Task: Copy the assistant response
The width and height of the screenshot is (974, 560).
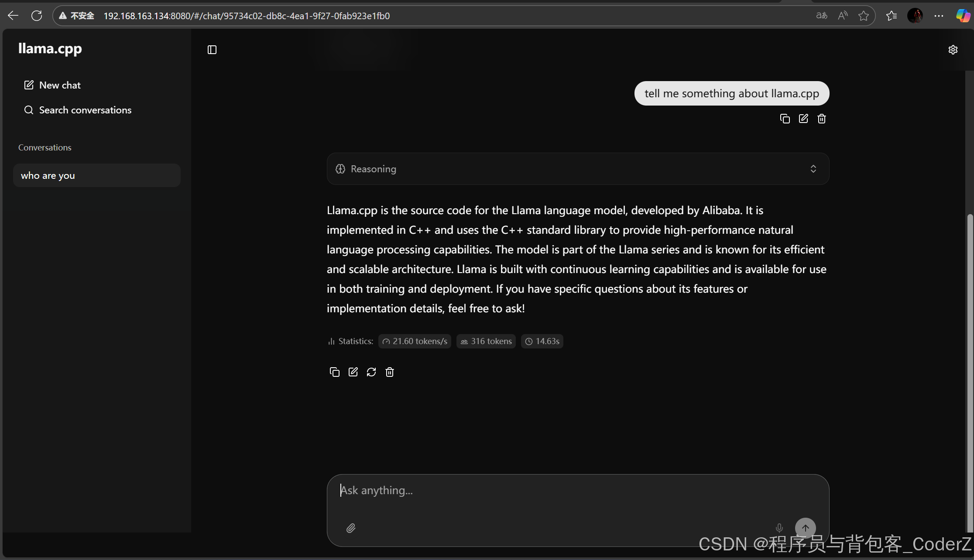Action: tap(335, 372)
